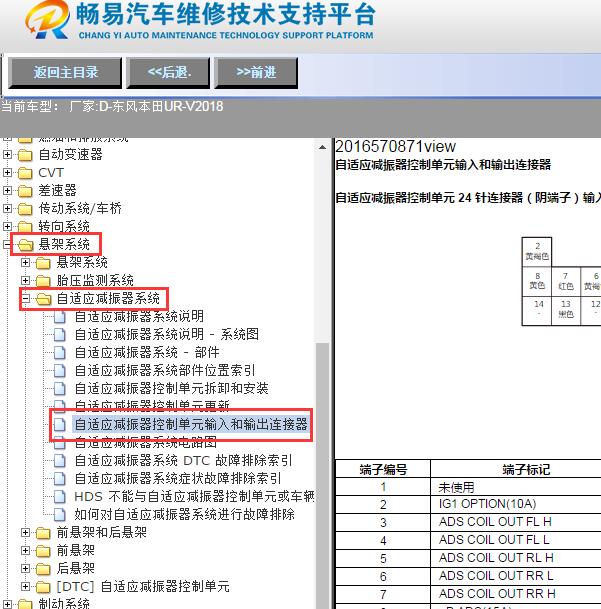Expand the CVT tree node
The width and height of the screenshot is (601, 609).
point(7,172)
